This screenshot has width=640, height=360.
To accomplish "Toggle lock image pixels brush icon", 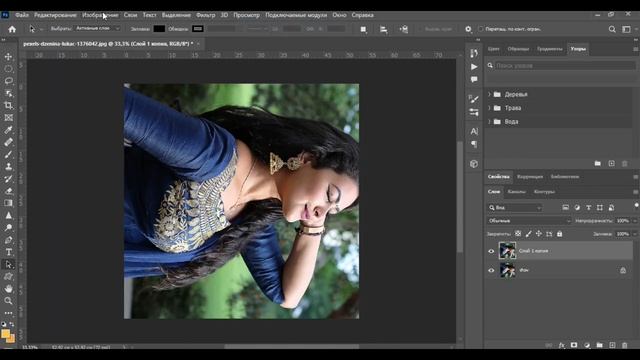I will pyautogui.click(x=529, y=234).
